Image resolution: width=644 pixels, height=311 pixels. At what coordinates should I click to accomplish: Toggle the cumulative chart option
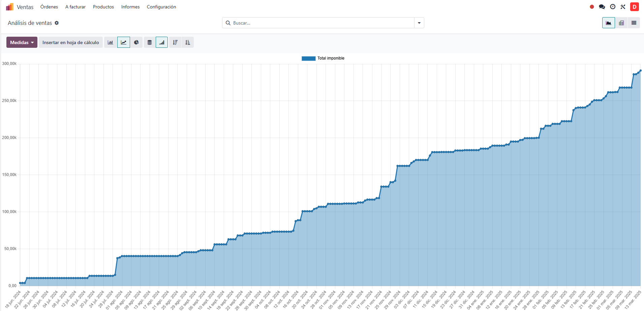pyautogui.click(x=162, y=42)
